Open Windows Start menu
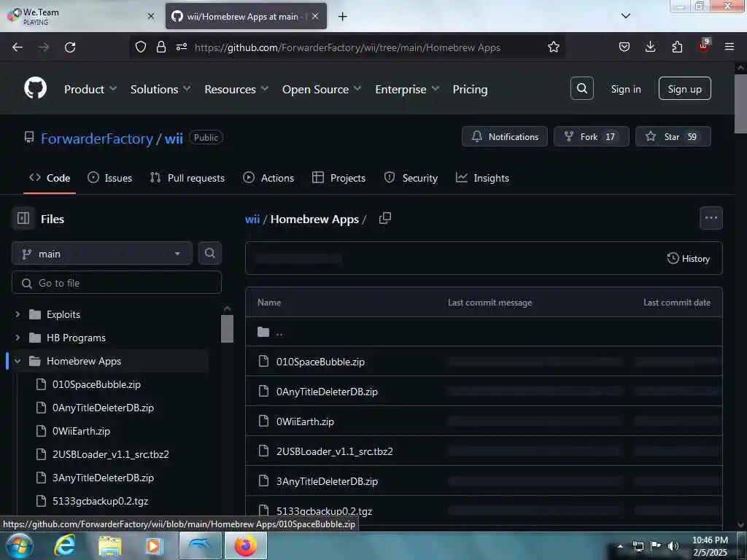Image resolution: width=747 pixels, height=560 pixels. pos(19,545)
